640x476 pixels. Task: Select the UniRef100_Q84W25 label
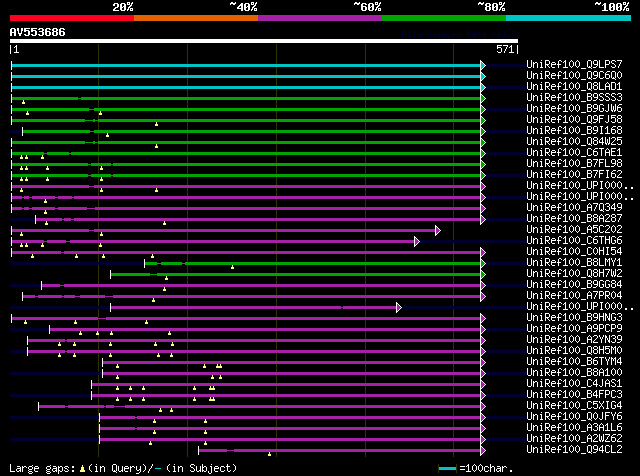574,142
